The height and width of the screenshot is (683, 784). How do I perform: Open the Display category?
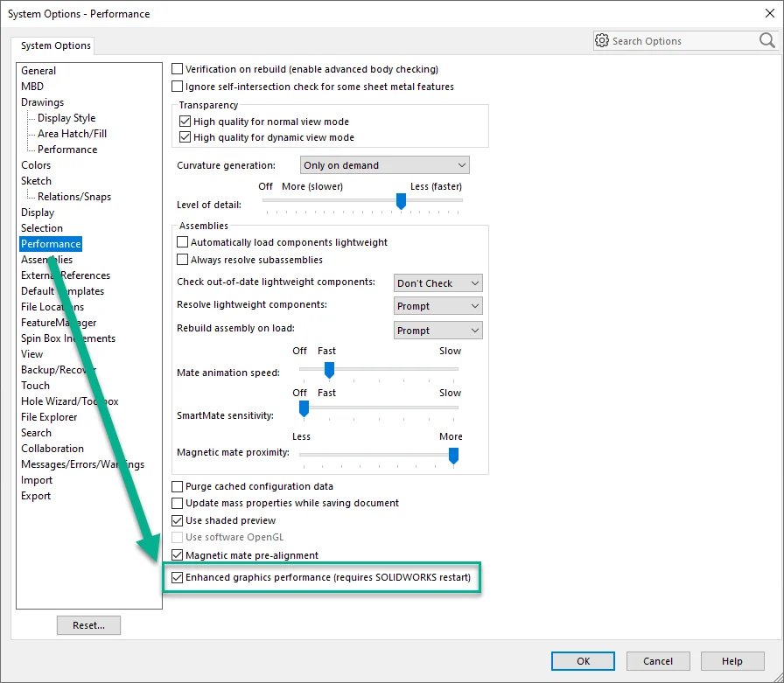pyautogui.click(x=38, y=213)
